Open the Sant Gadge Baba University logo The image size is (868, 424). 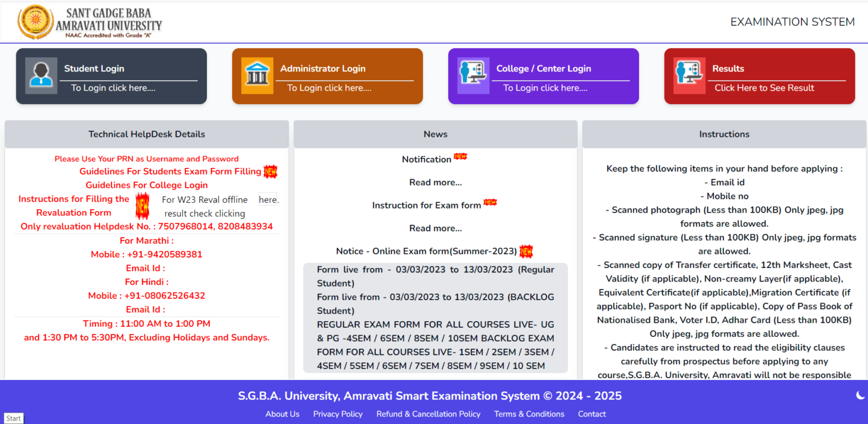pyautogui.click(x=36, y=21)
